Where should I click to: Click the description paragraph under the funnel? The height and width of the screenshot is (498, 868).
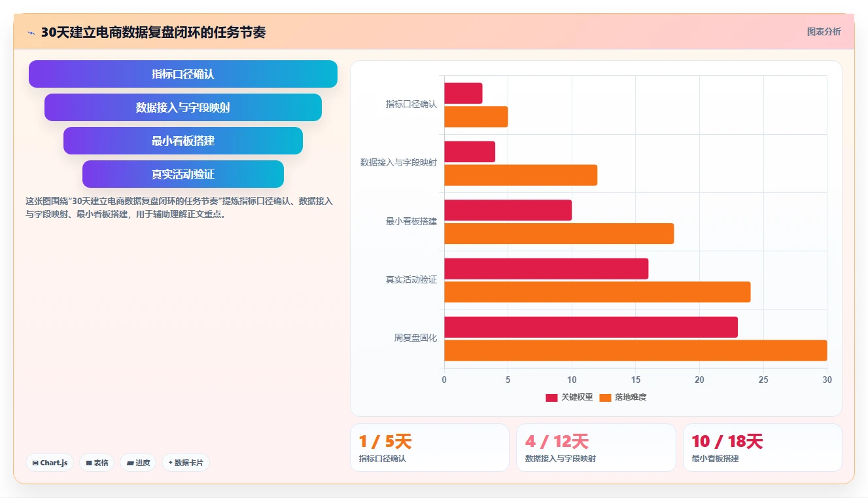click(x=179, y=207)
